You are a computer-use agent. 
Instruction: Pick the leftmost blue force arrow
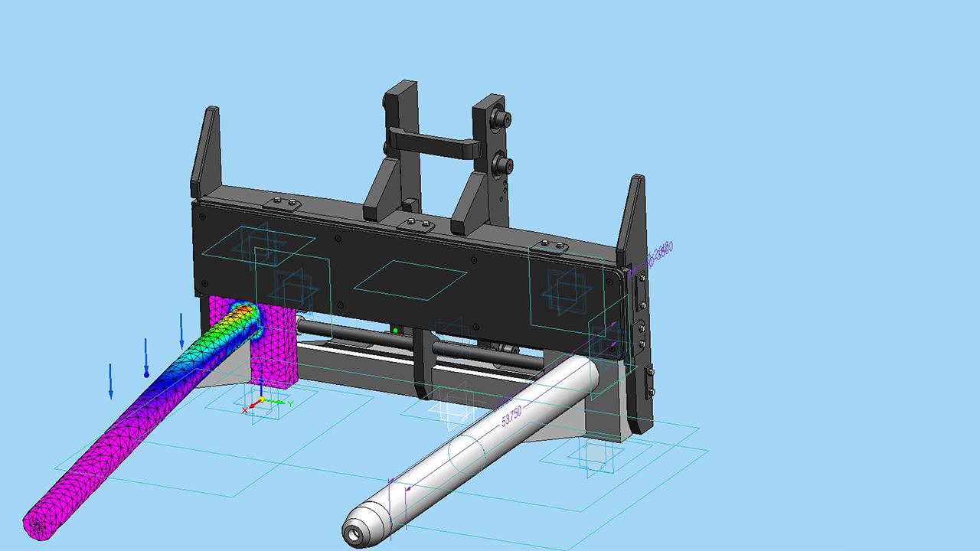point(111,380)
